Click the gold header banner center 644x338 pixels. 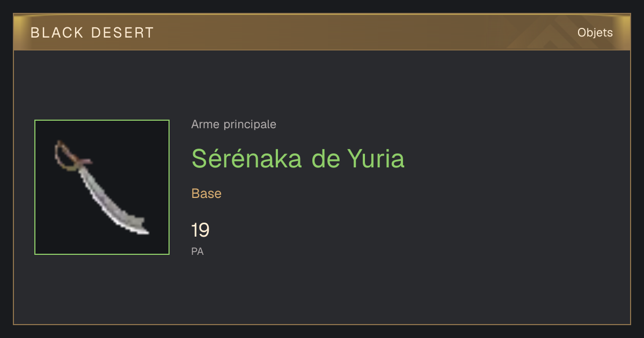322,32
